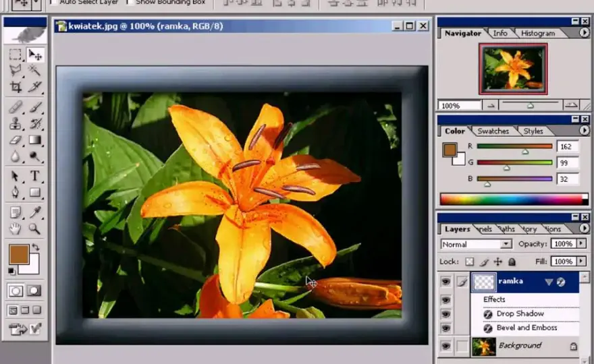
Task: Switch to the Styles tab
Action: [533, 131]
